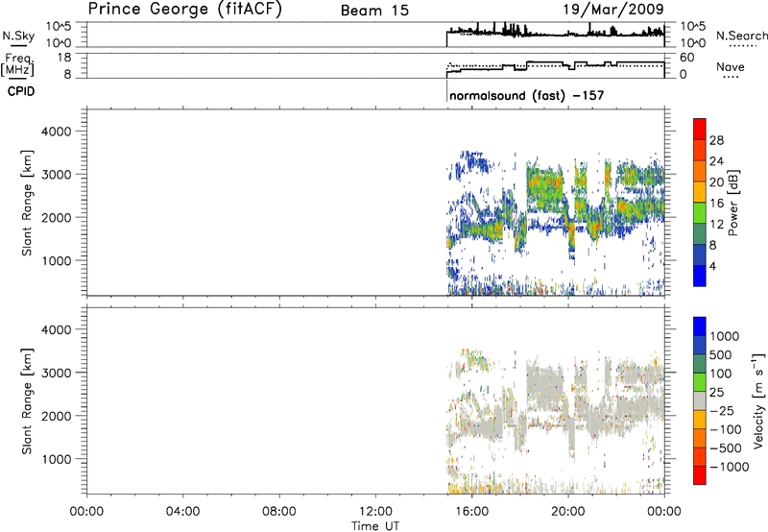768x532 pixels.
Task: Click the '08:00' time axis label
Action: tap(278, 512)
